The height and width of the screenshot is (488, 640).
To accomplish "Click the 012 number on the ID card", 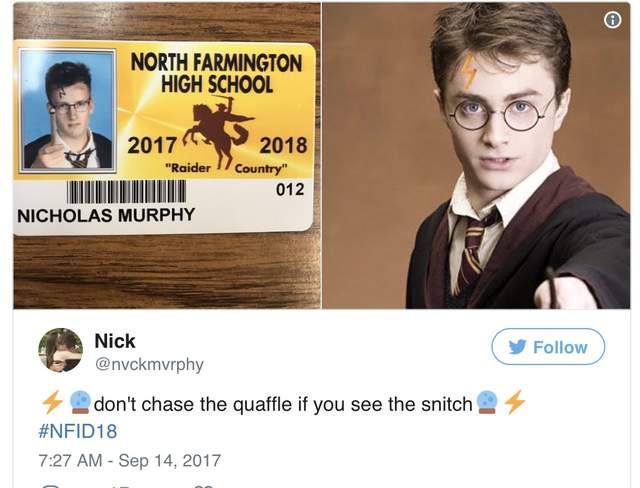I will click(290, 189).
